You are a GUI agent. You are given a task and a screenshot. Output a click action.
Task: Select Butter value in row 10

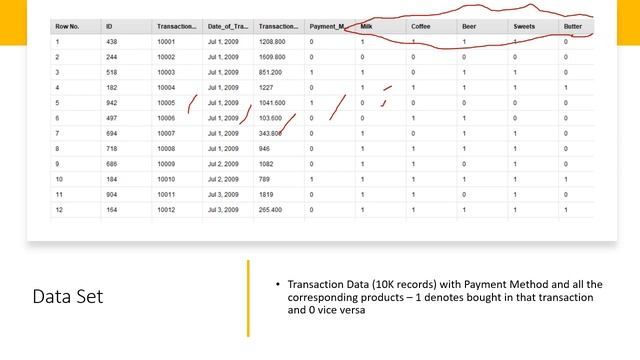click(x=566, y=180)
